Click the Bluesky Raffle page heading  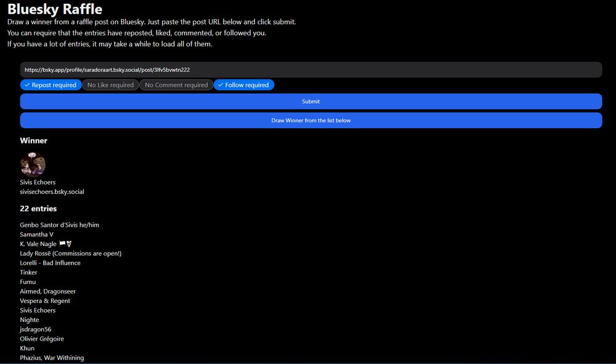[x=55, y=9]
